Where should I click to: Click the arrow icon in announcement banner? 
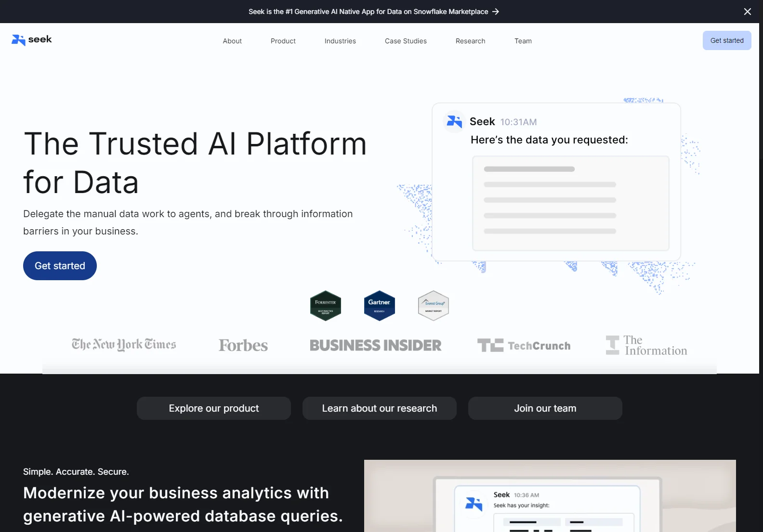496,12
